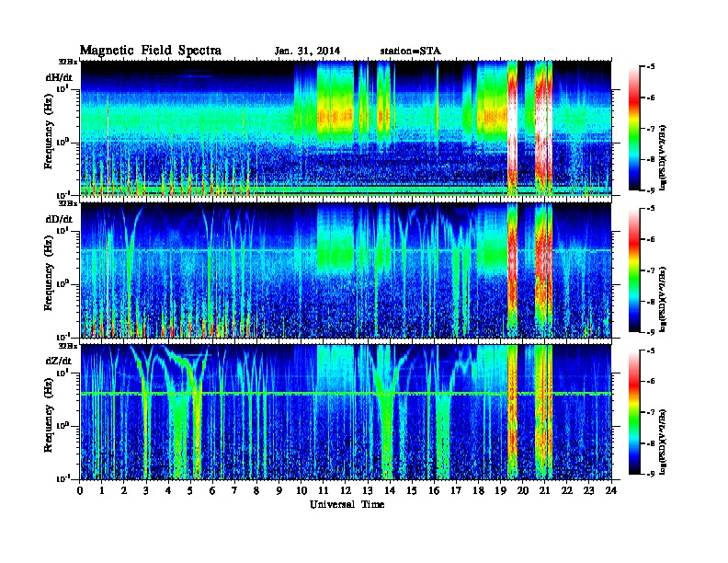
Task: Click hour 14 on the Universal Time axis
Action: coord(390,490)
